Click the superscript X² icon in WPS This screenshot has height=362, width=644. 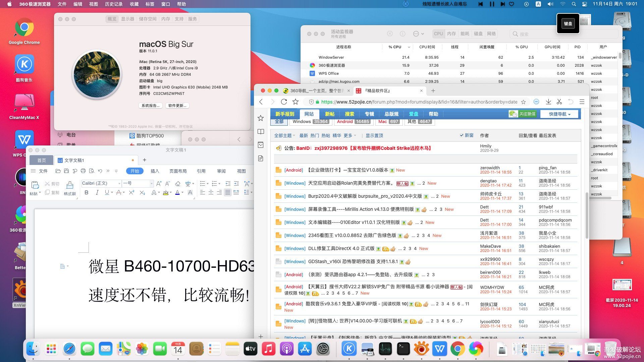(131, 192)
